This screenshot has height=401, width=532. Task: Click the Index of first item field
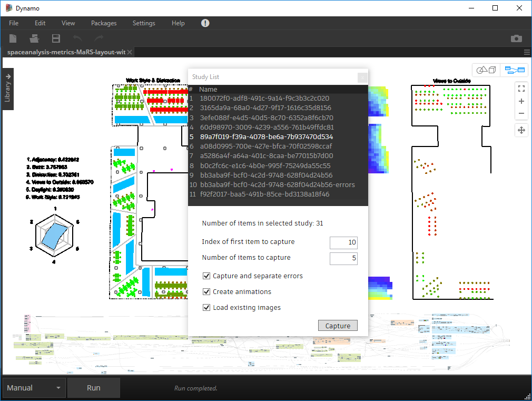point(343,242)
